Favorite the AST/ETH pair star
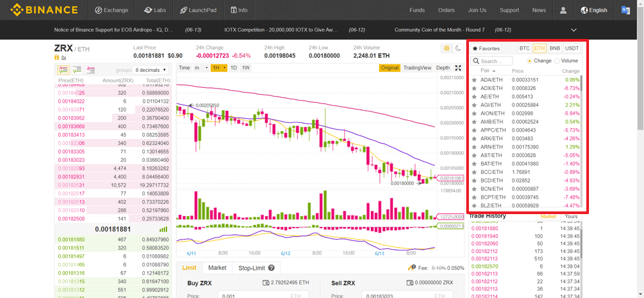The height and width of the screenshot is (298, 644). coord(474,155)
